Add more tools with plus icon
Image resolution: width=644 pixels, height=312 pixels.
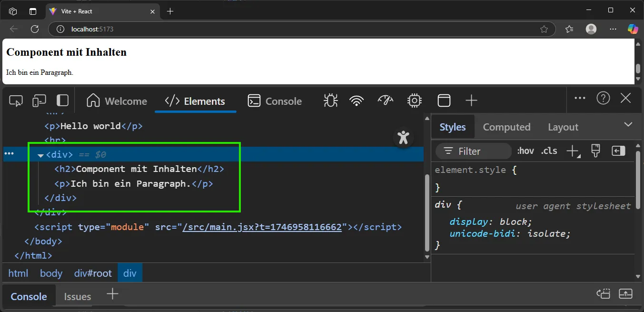coord(471,101)
